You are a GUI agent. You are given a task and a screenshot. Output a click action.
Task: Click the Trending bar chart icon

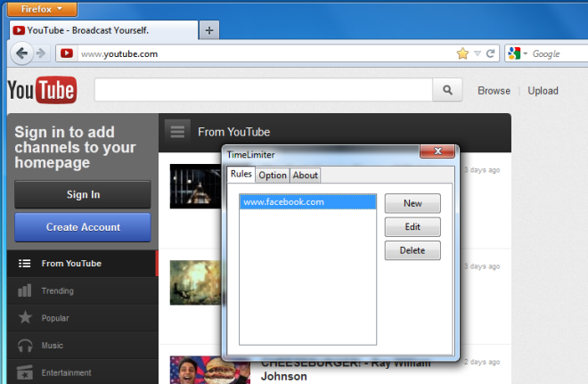tap(25, 290)
